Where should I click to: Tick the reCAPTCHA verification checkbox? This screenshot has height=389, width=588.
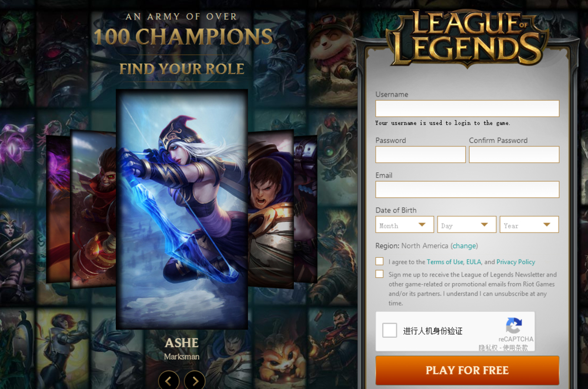point(390,330)
